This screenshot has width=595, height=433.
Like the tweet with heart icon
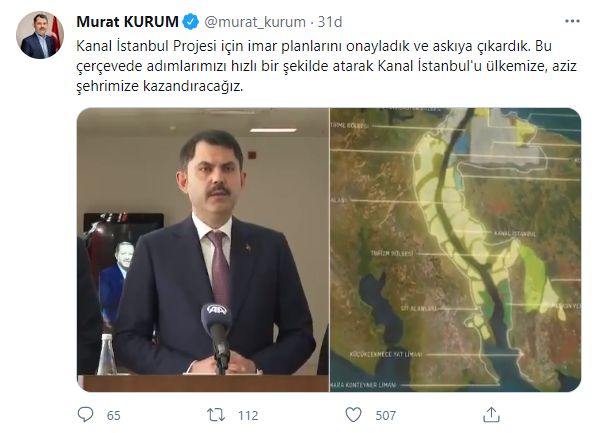(x=353, y=415)
